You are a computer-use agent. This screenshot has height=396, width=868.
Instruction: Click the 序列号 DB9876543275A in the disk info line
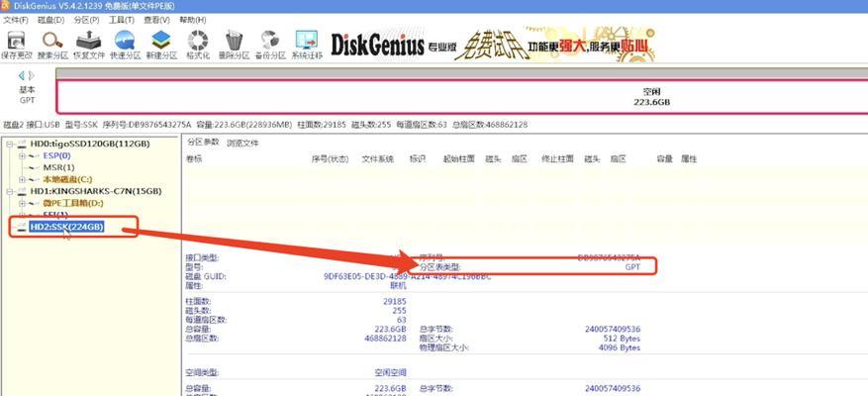145,125
